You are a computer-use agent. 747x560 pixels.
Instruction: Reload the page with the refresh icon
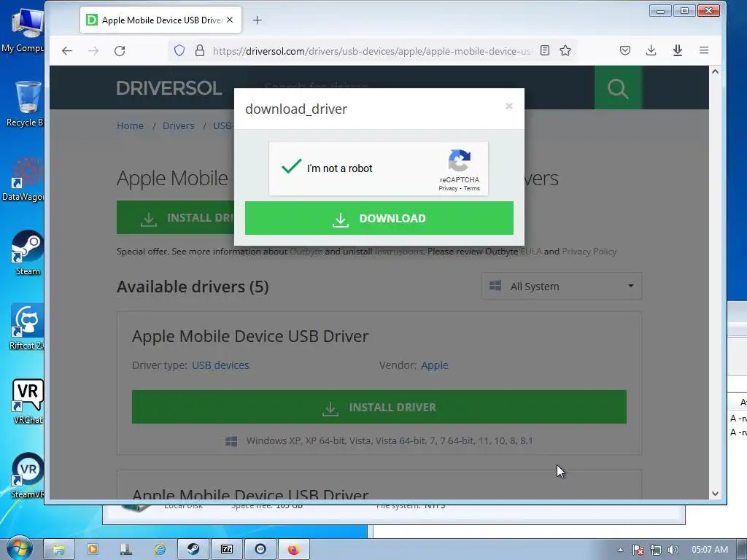point(120,50)
